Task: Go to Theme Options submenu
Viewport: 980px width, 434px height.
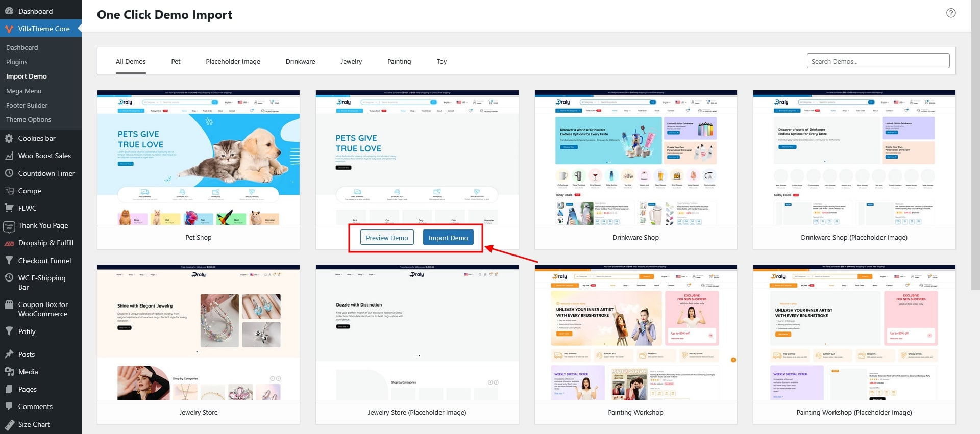Action: point(29,119)
